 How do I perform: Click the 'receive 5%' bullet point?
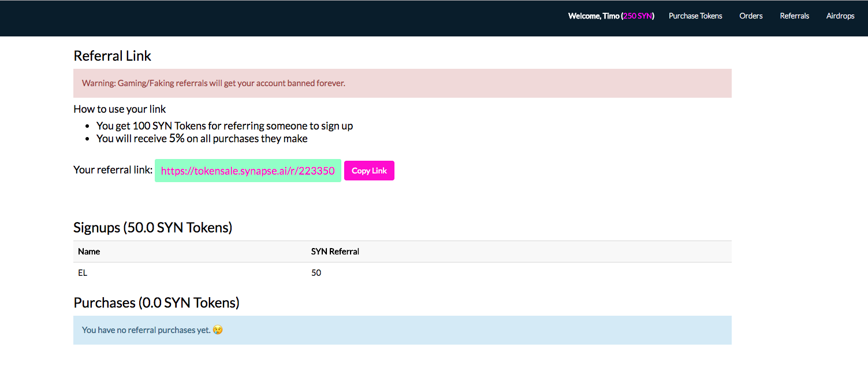coord(202,139)
